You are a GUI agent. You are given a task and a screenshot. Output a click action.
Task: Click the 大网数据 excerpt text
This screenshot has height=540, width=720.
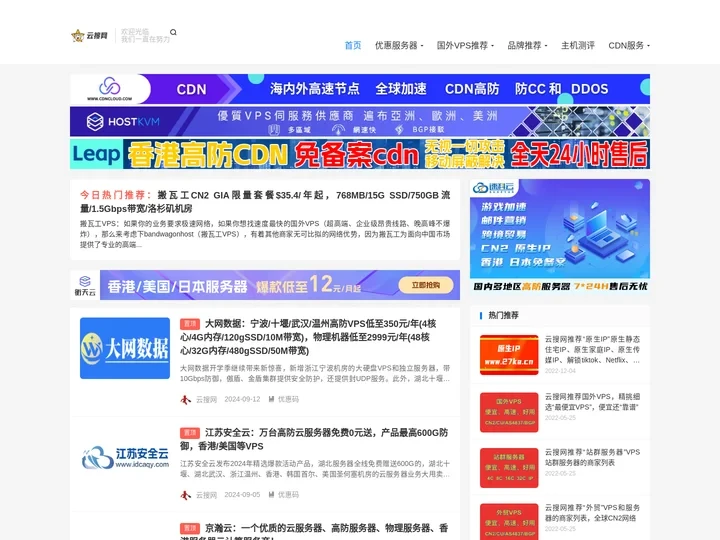tap(315, 373)
